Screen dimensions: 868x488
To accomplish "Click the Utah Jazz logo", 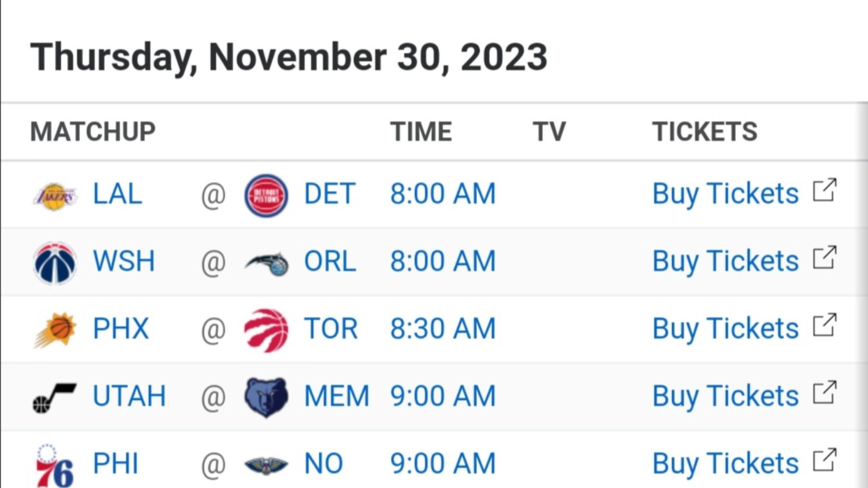I will click(55, 398).
